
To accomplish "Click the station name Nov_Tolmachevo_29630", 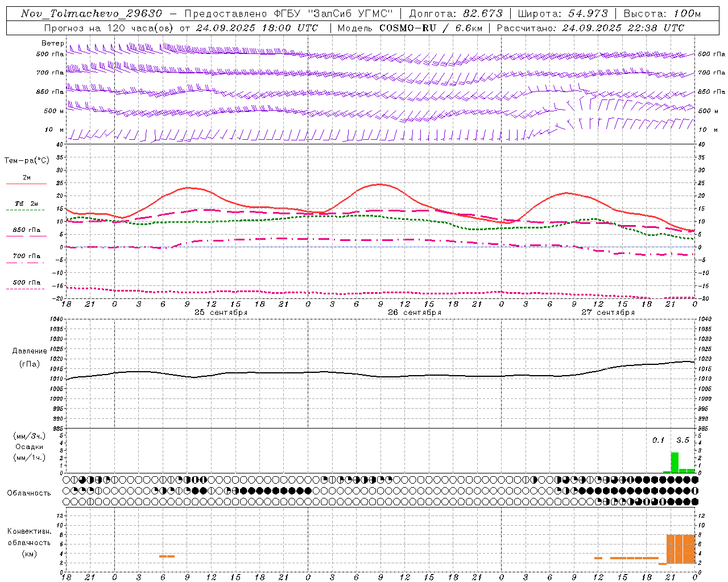I will click(x=92, y=14).
